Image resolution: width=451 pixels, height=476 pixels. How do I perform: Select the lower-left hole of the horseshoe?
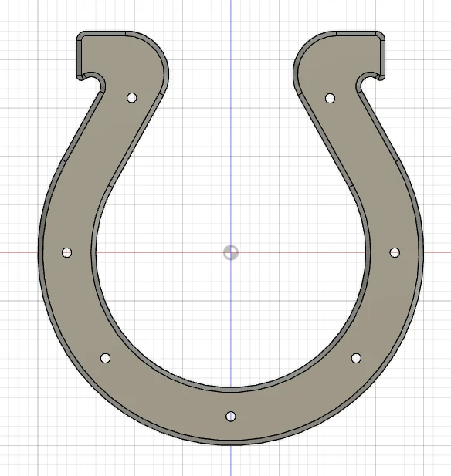click(105, 358)
